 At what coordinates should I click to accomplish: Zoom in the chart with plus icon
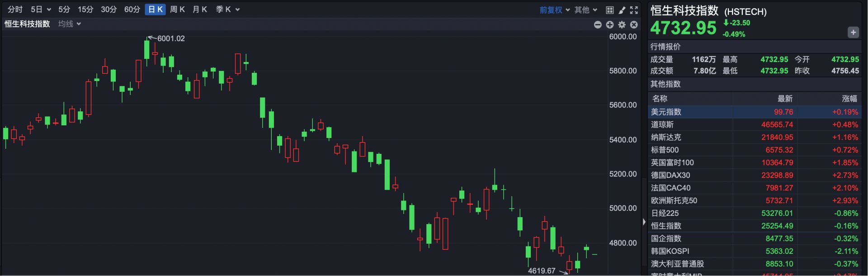[610, 24]
